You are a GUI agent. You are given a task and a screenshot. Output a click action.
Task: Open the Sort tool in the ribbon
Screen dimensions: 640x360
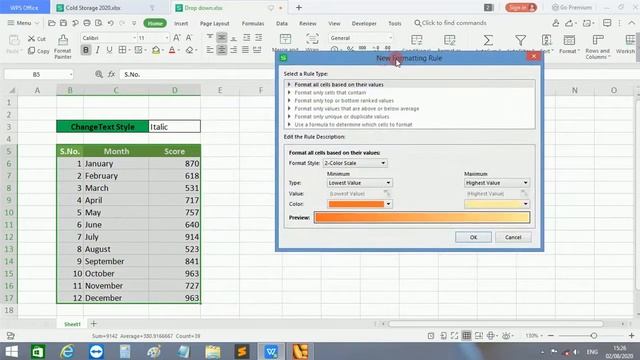(546, 44)
